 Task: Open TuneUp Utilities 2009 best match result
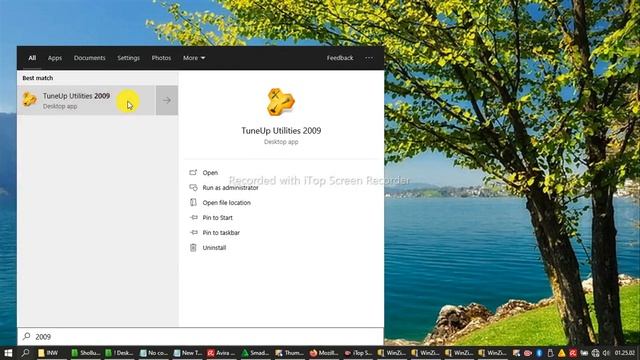click(x=86, y=100)
